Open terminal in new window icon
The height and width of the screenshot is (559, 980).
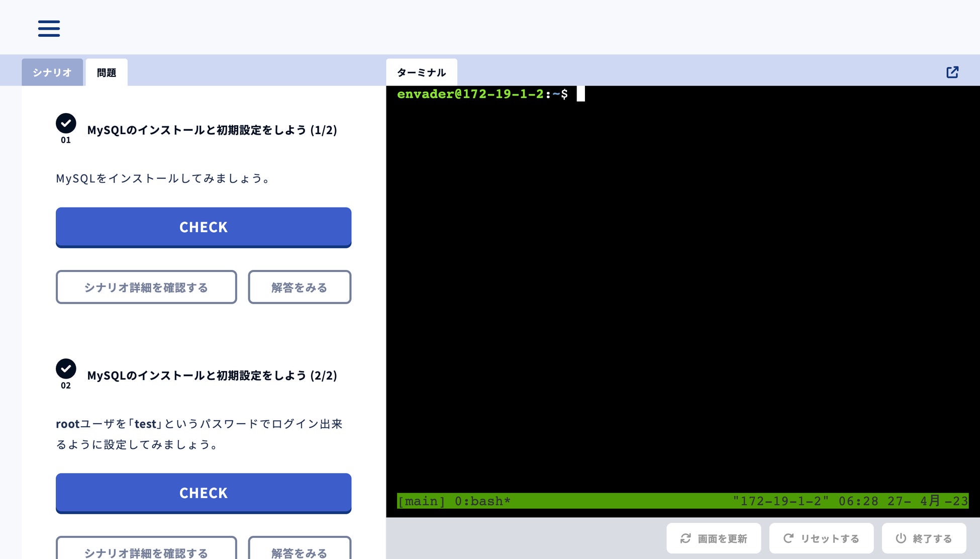pyautogui.click(x=952, y=72)
